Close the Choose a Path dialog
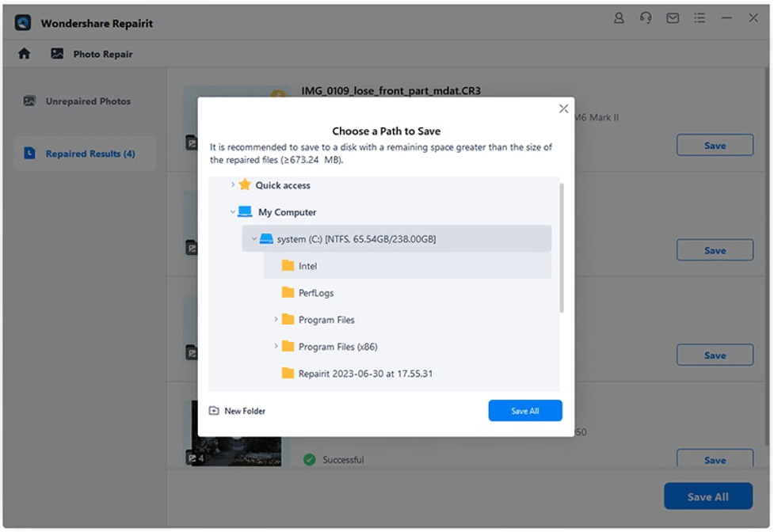 (563, 108)
